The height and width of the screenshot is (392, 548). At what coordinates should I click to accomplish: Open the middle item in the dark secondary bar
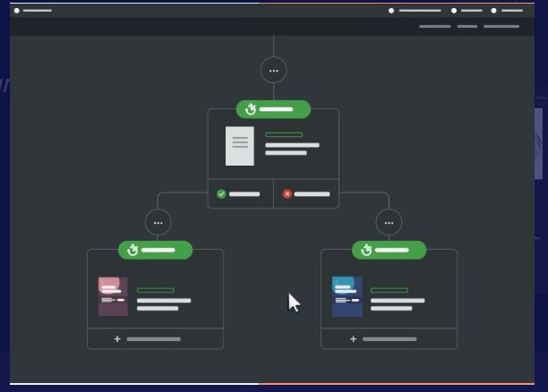click(467, 26)
